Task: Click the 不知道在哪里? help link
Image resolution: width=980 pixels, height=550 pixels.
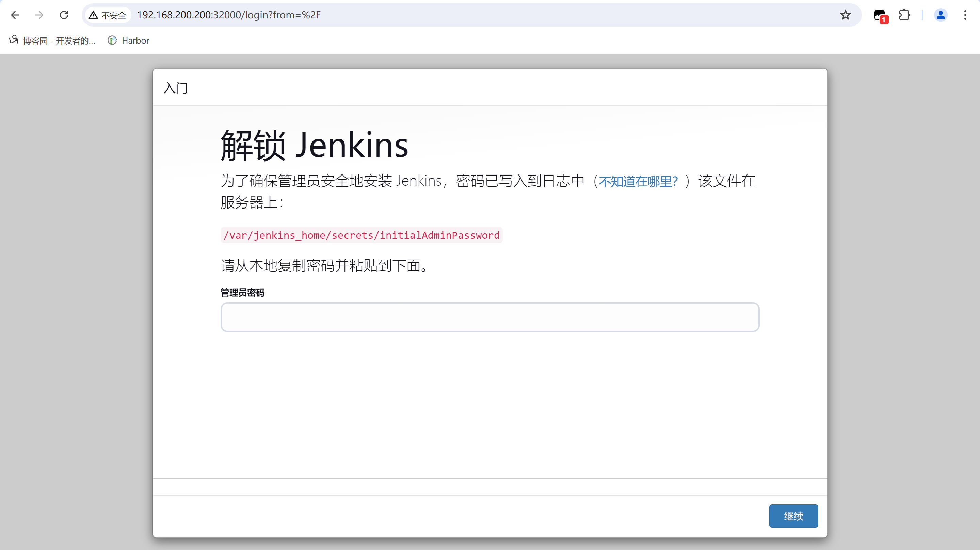Action: (x=638, y=181)
